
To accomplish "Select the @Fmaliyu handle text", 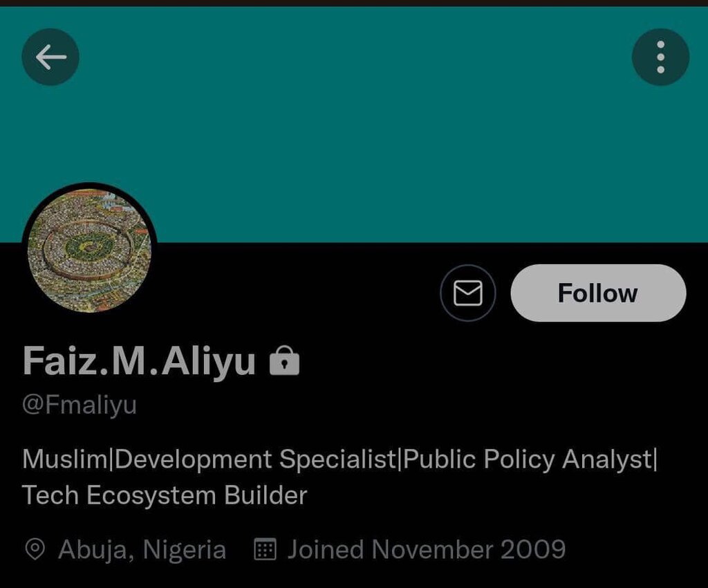I will click(80, 405).
